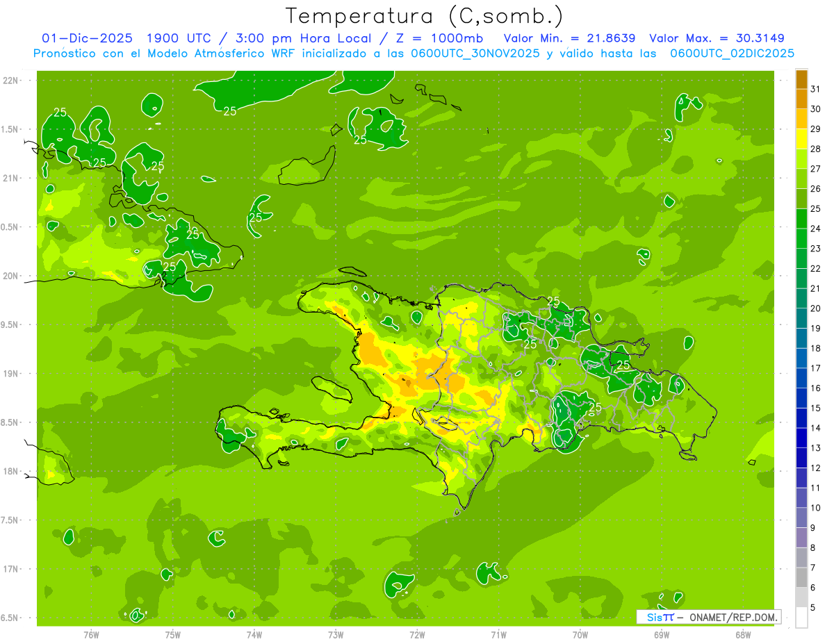Click the "20N" latitude axis label

[x=10, y=276]
